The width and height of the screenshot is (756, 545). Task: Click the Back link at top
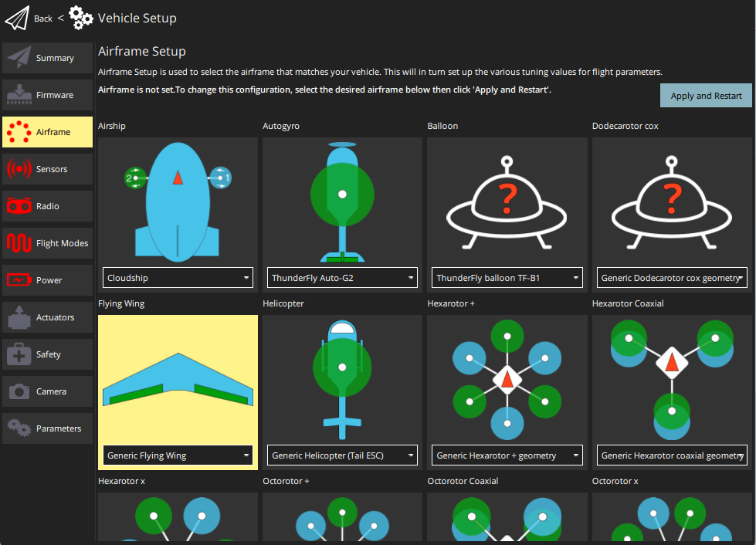point(43,19)
